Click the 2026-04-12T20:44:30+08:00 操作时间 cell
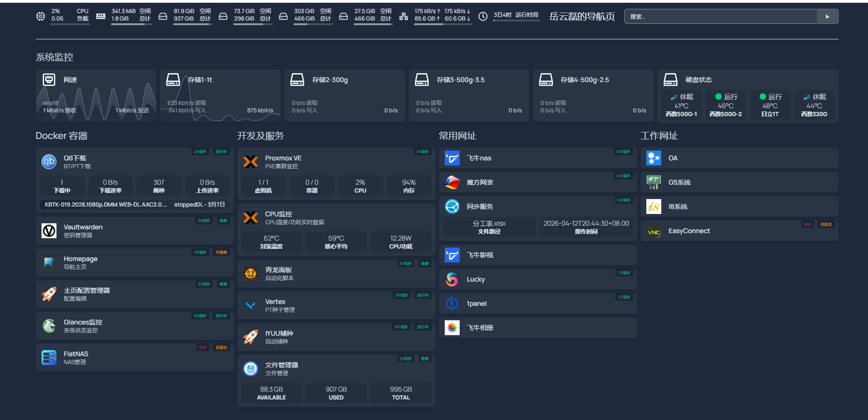Viewport: 868px width, 420px height. (x=586, y=227)
